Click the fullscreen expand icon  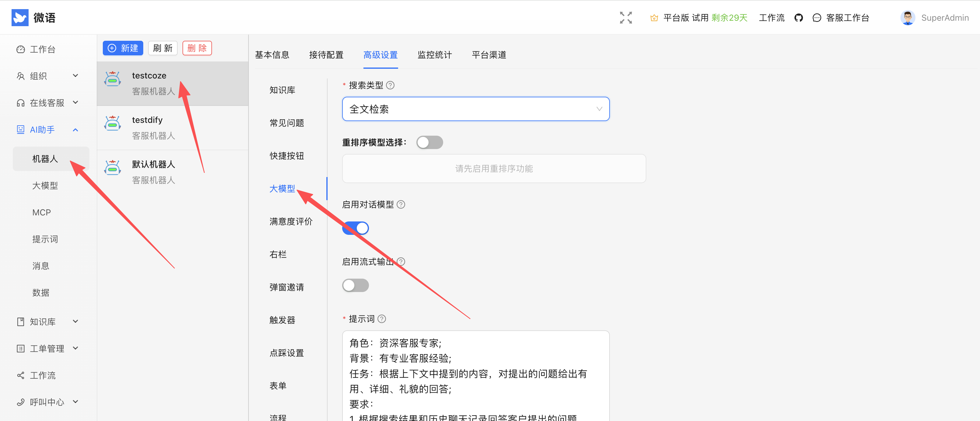pos(625,18)
